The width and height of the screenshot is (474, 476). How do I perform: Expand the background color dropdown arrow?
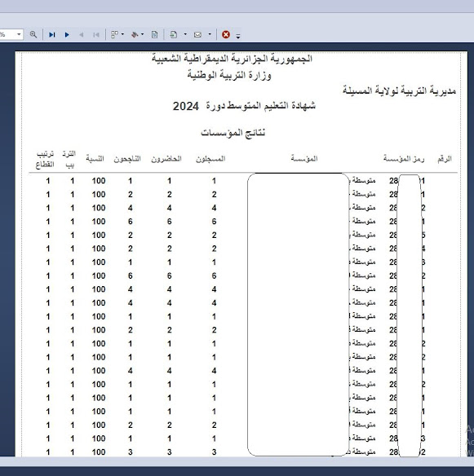[x=142, y=34]
